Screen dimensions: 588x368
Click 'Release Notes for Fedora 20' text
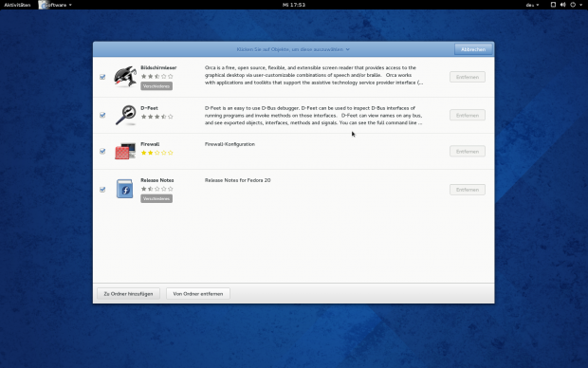(238, 180)
